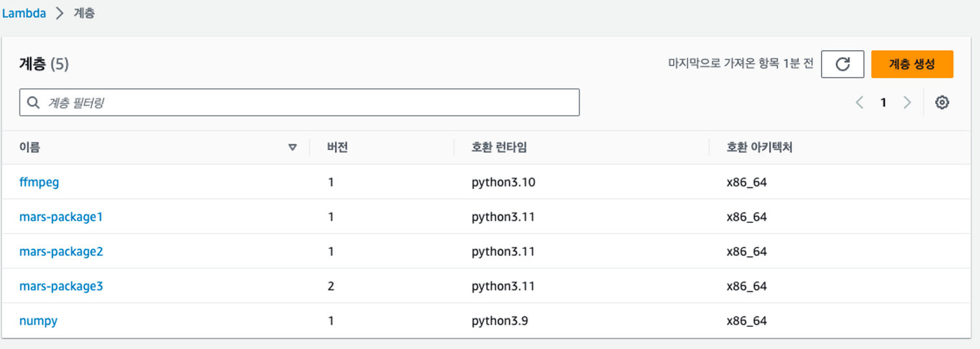Select x86_64 in the ffmpeg row
This screenshot has height=349, width=980.
[746, 182]
